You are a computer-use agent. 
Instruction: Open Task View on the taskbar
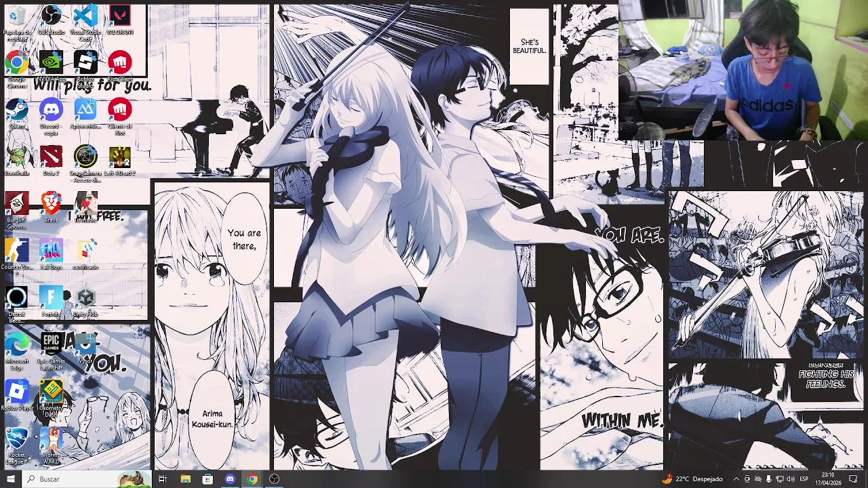[x=163, y=479]
